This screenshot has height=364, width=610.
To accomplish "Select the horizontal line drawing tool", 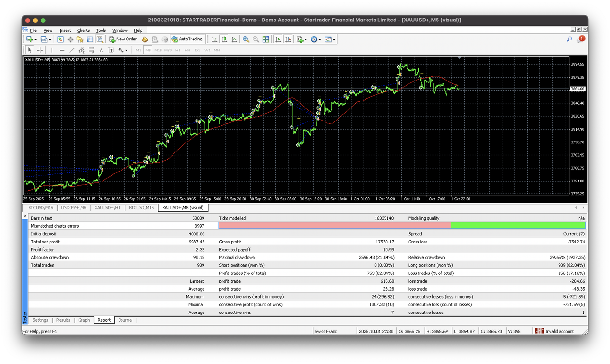I will coord(62,50).
